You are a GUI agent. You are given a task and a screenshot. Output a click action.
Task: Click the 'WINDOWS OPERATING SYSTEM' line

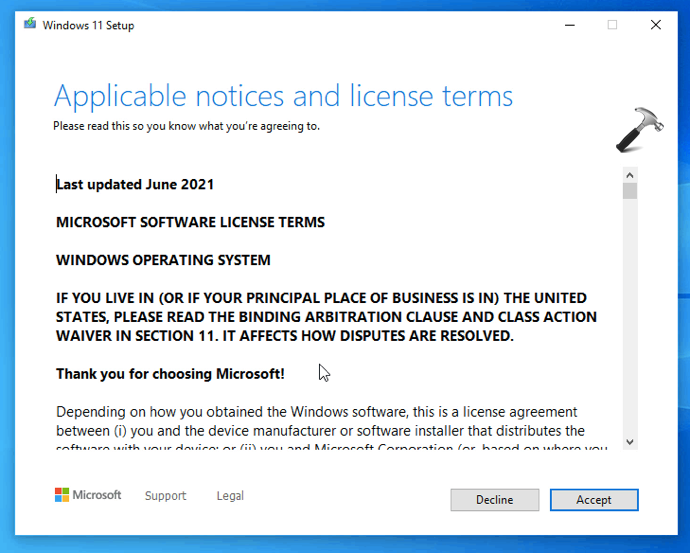[163, 260]
